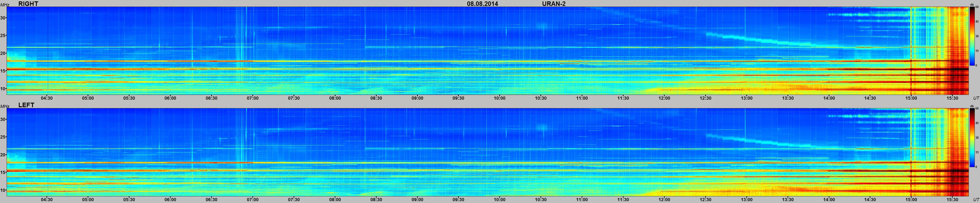Screen dimensions: 980x203
Task: Click 09:00 on the LEFT panel time axis
Action: (417, 200)
